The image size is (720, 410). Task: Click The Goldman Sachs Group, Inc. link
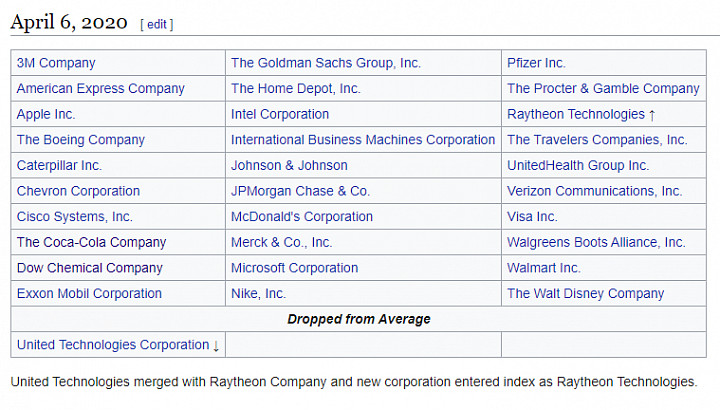(x=326, y=63)
